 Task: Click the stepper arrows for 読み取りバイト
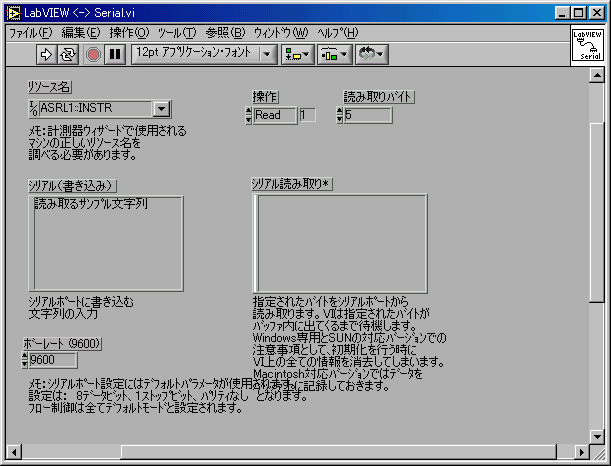tap(340, 115)
